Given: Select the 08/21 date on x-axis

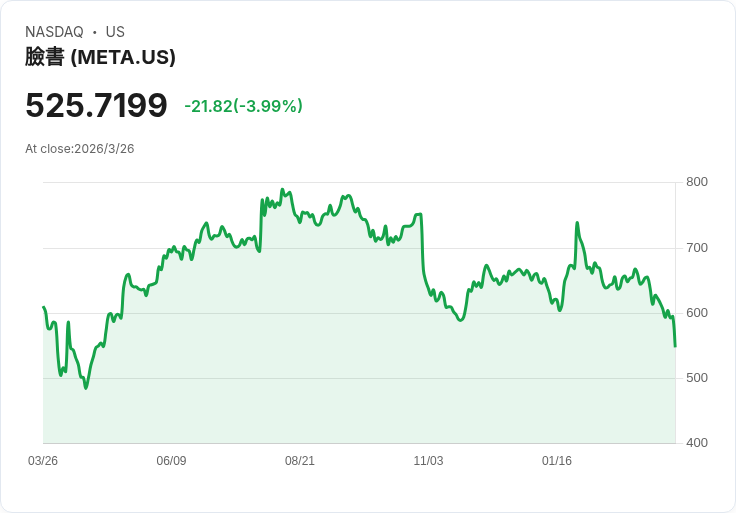Looking at the screenshot, I should pyautogui.click(x=300, y=461).
